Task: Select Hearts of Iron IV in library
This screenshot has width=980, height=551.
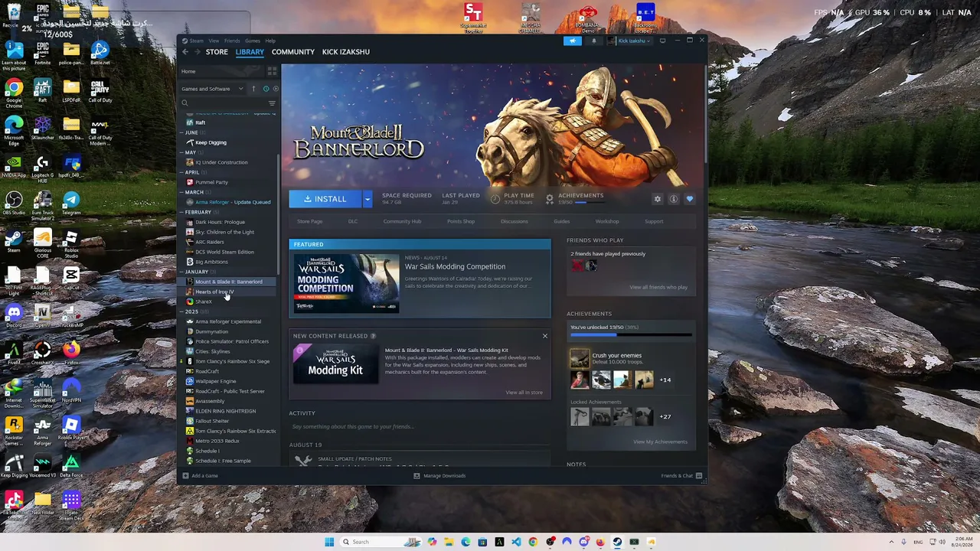Action: click(214, 292)
